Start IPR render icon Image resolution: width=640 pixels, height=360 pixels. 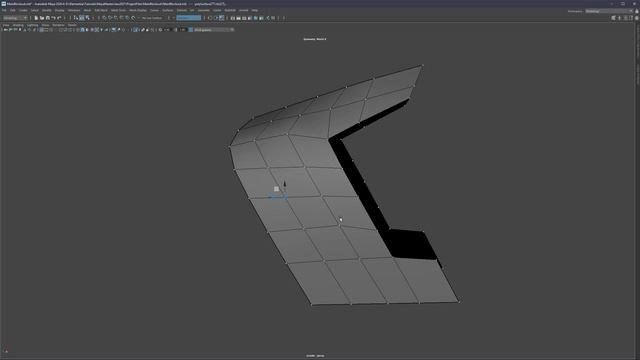244,18
